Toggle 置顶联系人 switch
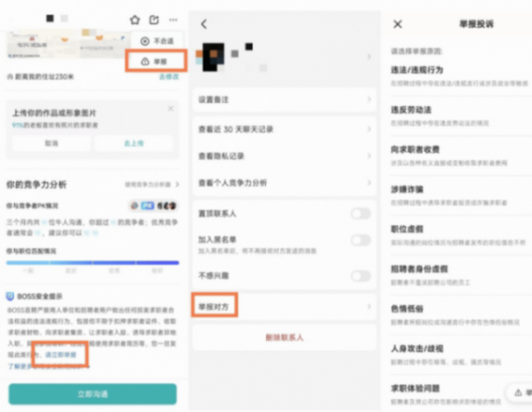 click(360, 213)
